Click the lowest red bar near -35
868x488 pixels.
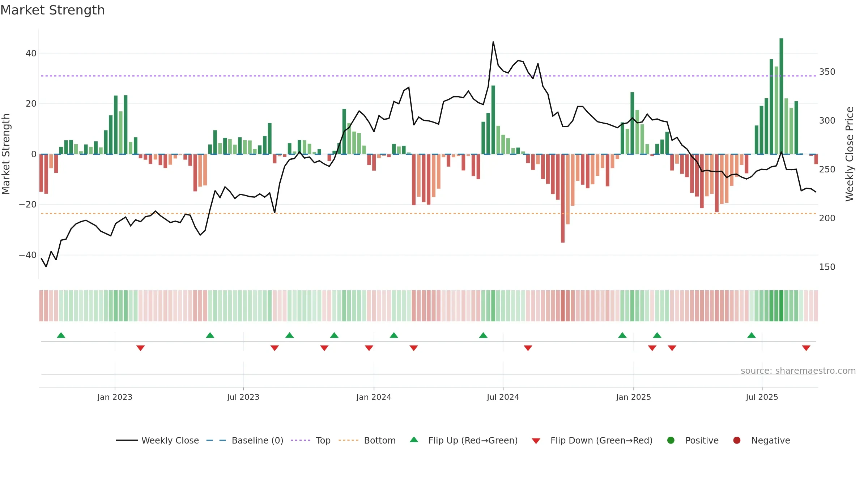563,198
